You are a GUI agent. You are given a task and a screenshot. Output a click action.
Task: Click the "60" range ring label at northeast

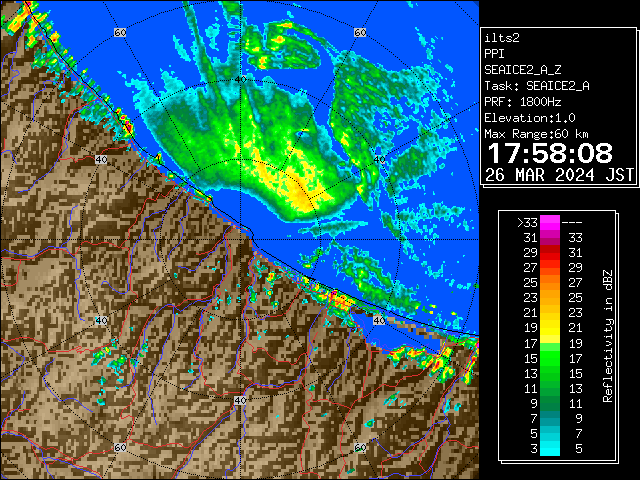click(x=360, y=32)
